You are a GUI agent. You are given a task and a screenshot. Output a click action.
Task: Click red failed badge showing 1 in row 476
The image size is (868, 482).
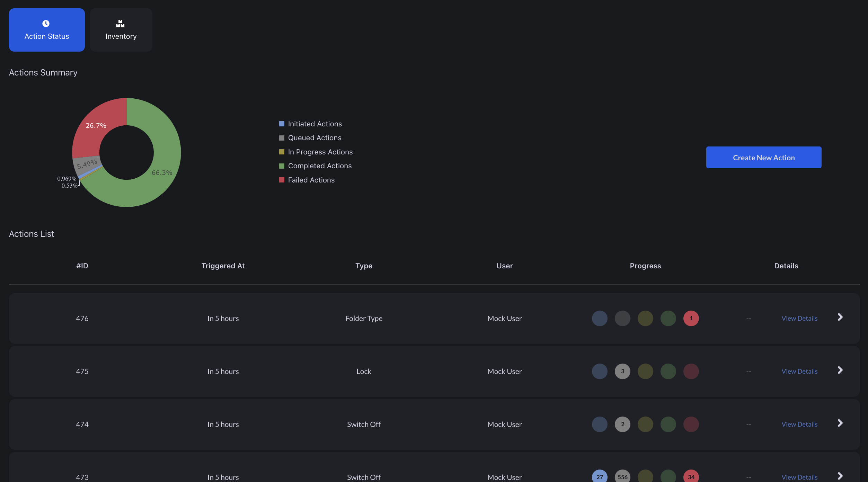pyautogui.click(x=691, y=318)
